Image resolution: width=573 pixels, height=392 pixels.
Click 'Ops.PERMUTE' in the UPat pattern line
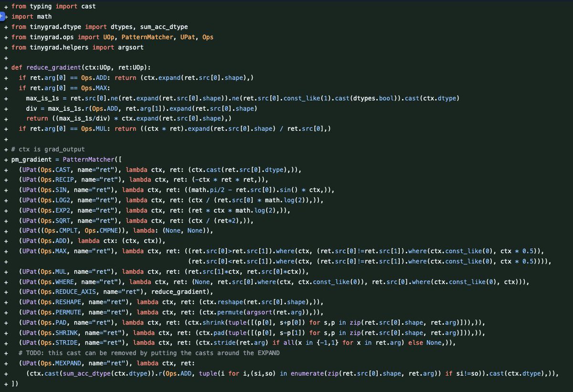61,313
